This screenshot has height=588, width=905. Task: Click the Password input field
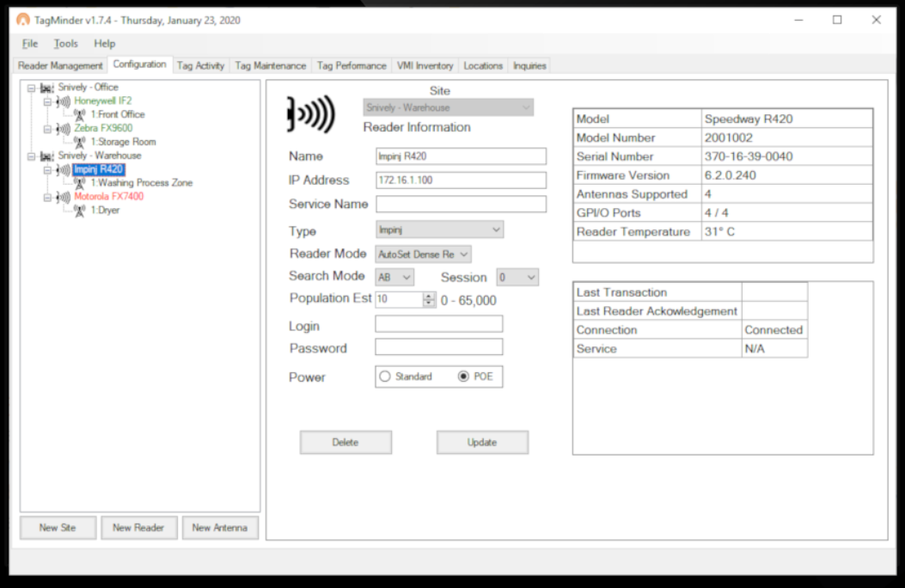tap(438, 346)
